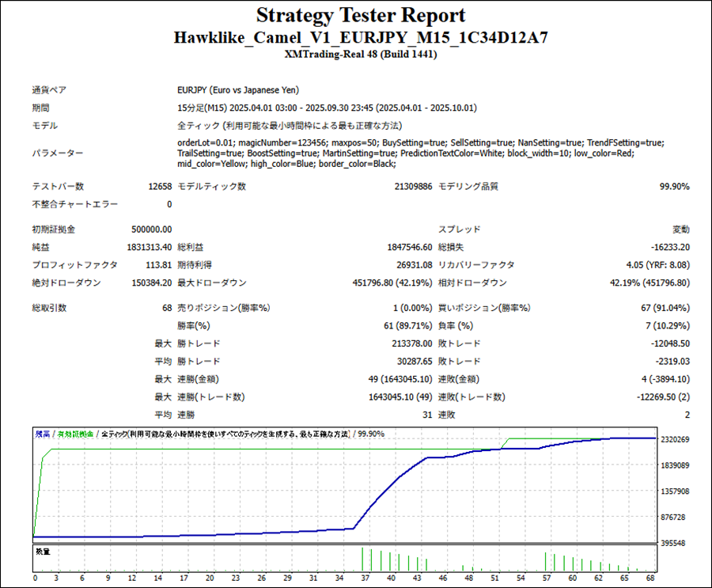Click the 残高 legend label on the chart
The image size is (712, 588).
pos(42,434)
